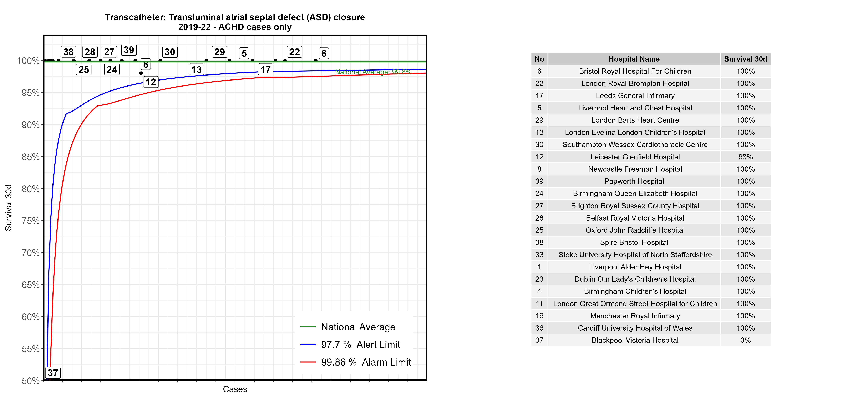Click the Hospital Name column header
Viewport: 868px width, 399px height.
634,59
